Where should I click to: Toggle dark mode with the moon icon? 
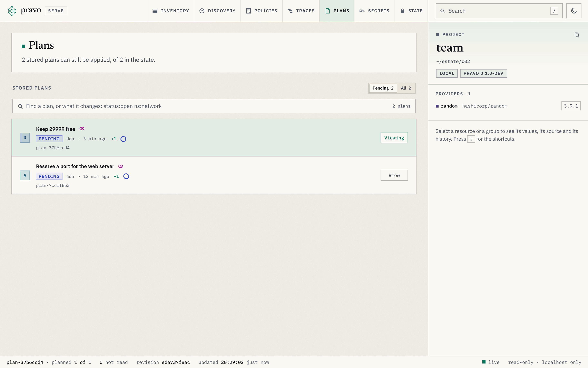pyautogui.click(x=574, y=11)
